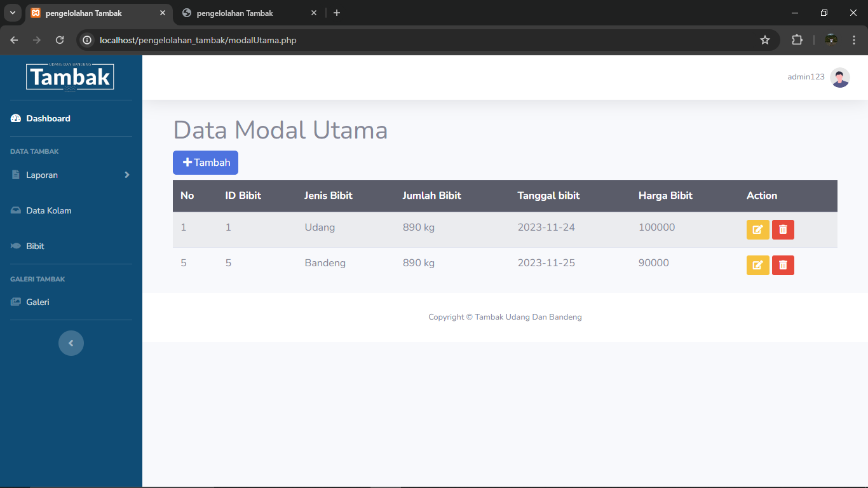Viewport: 868px width, 488px height.
Task: Edit the Udang row
Action: click(757, 229)
